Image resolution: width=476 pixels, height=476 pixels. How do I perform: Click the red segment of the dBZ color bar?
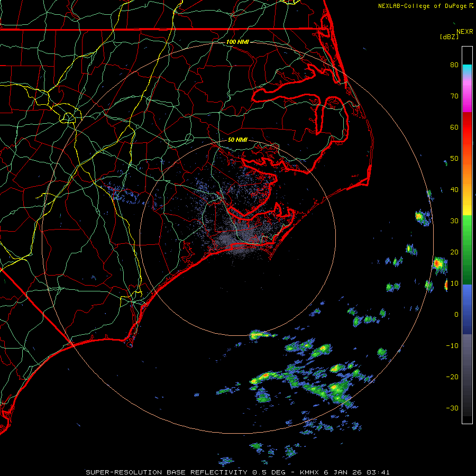[x=467, y=127]
